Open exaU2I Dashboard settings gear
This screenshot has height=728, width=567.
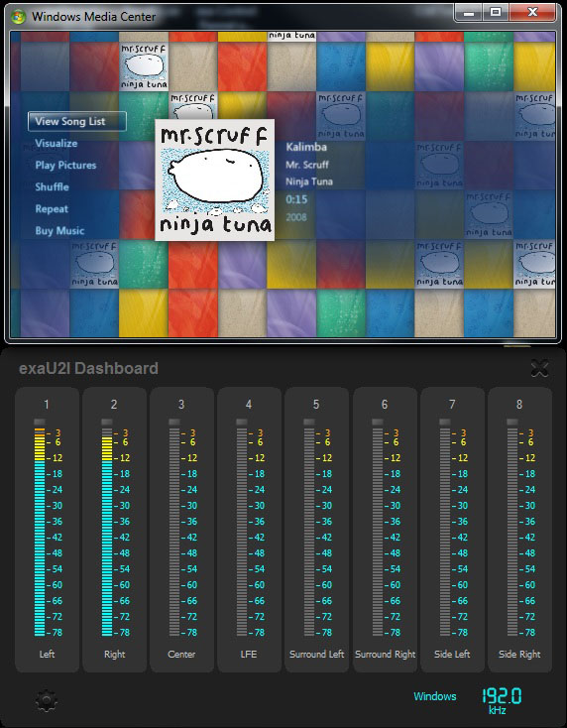pos(47,700)
